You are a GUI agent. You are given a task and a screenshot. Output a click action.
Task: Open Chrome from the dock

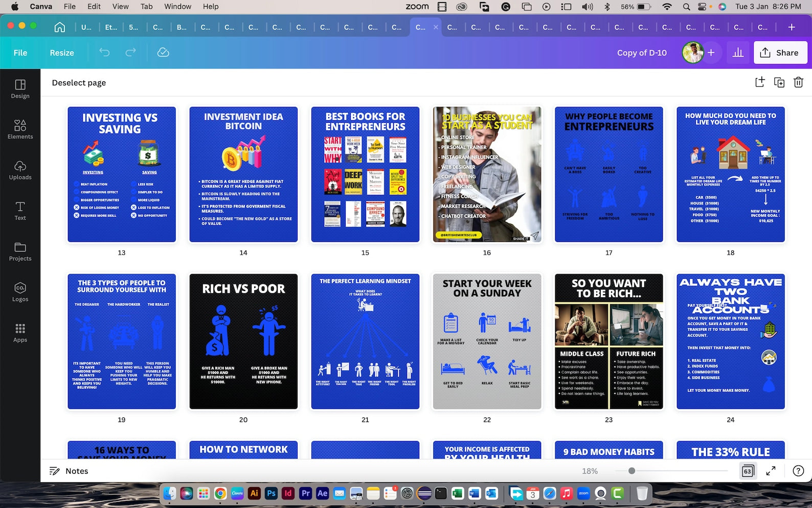220,493
